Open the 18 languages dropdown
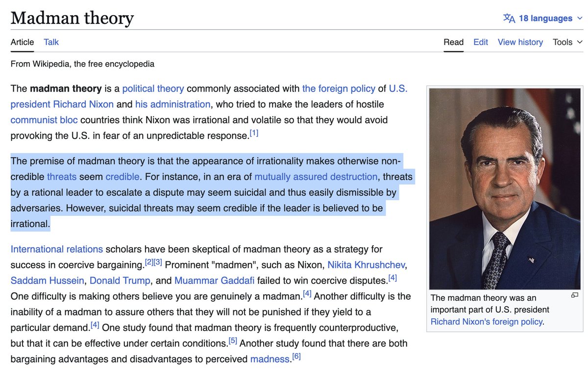This screenshot has width=588, height=375. pyautogui.click(x=545, y=19)
